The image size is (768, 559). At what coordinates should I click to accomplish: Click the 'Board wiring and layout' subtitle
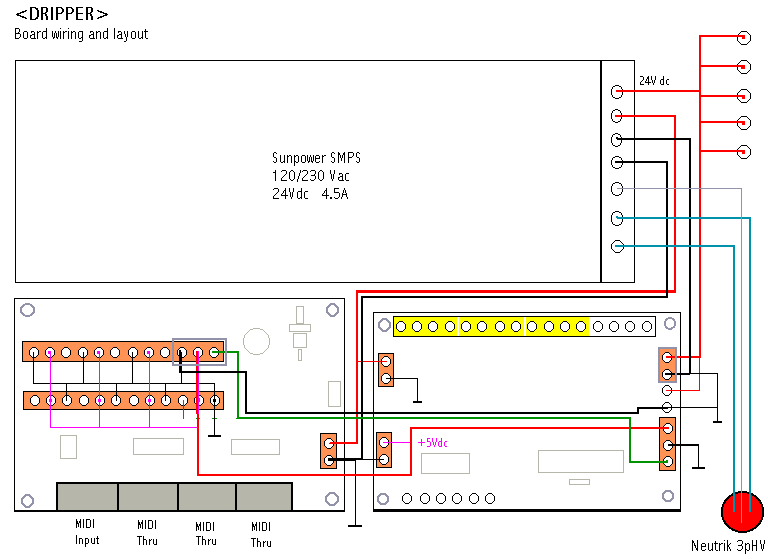(81, 34)
